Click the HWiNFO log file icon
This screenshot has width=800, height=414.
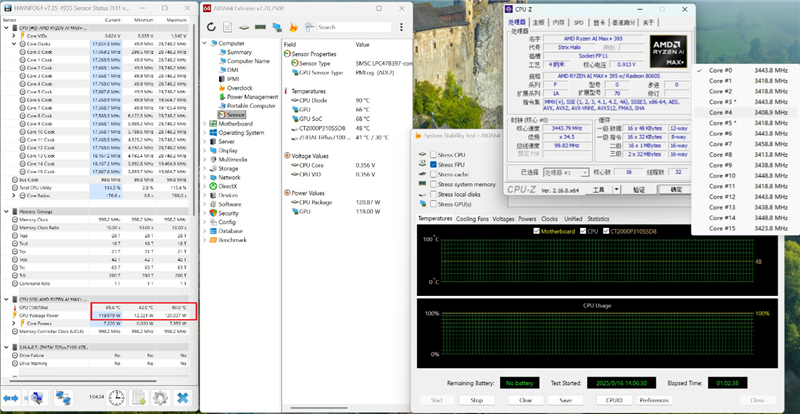click(x=138, y=398)
